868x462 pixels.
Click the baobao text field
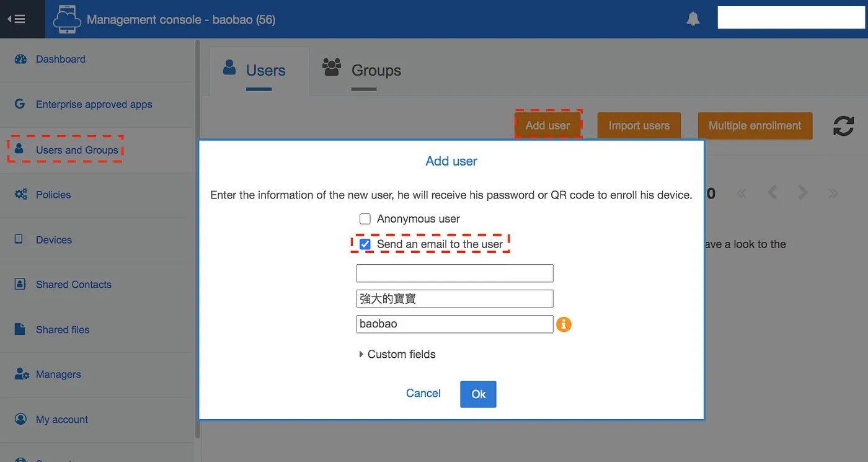coord(454,324)
